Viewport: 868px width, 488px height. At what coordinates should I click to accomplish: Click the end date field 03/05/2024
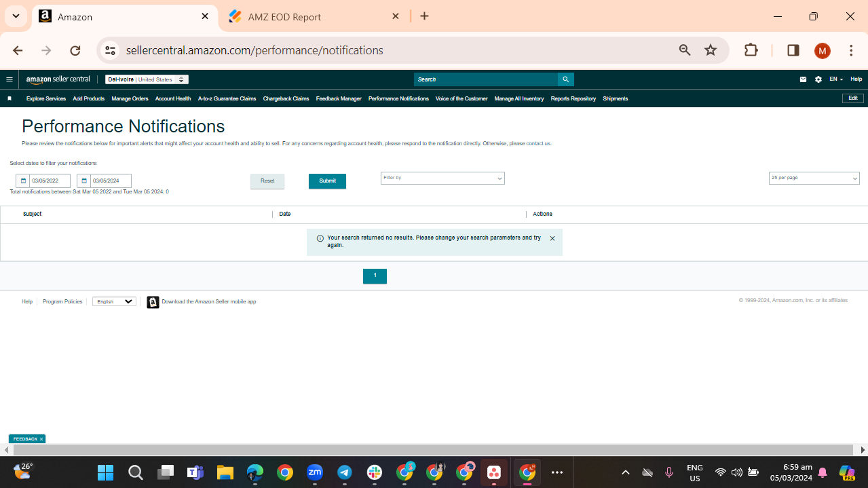[111, 181]
